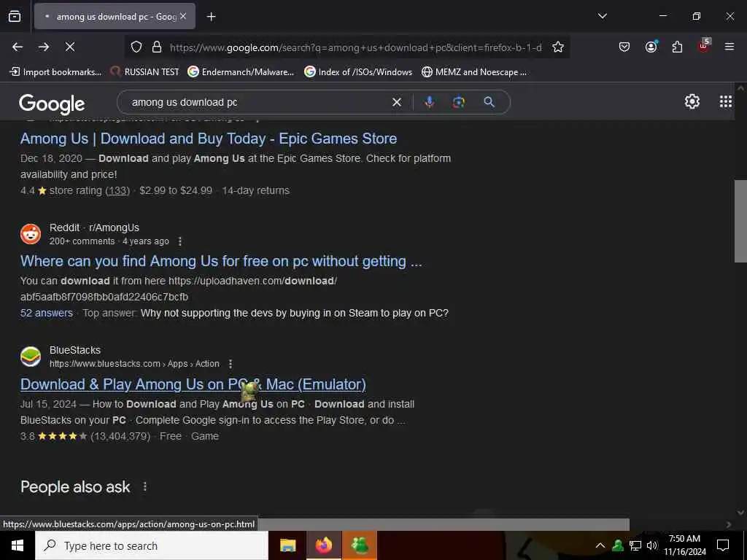Open Download & Play Among Us BlueStacks link
The width and height of the screenshot is (747, 560).
193,384
